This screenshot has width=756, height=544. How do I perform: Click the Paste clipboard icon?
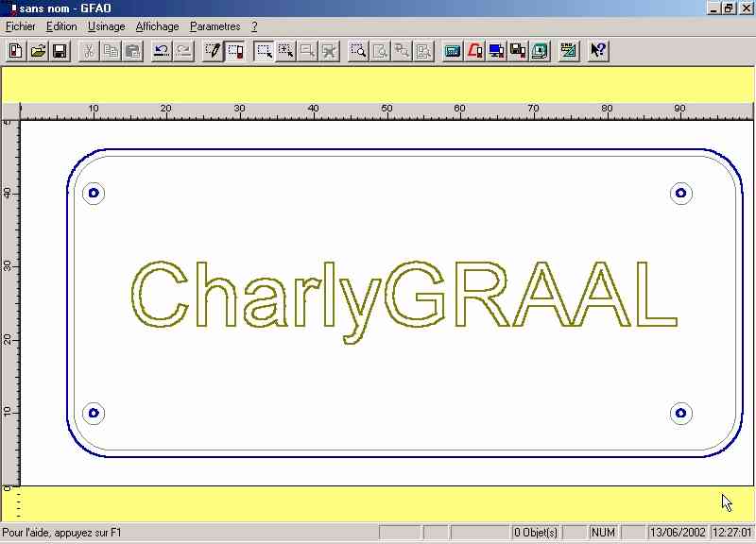[x=132, y=51]
